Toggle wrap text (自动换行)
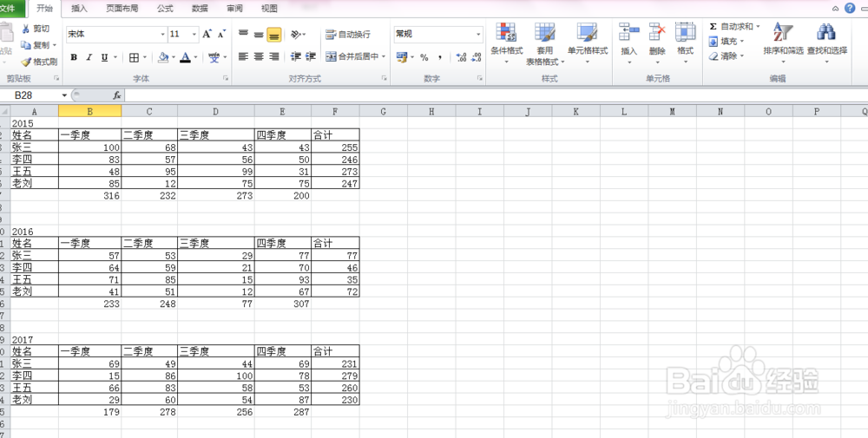The width and height of the screenshot is (868, 438). [348, 35]
